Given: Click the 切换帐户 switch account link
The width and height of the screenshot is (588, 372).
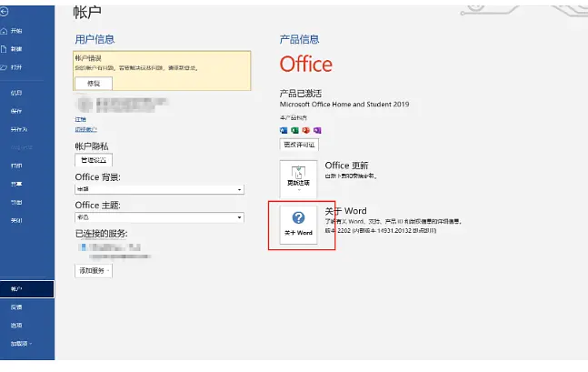Looking at the screenshot, I should point(85,129).
